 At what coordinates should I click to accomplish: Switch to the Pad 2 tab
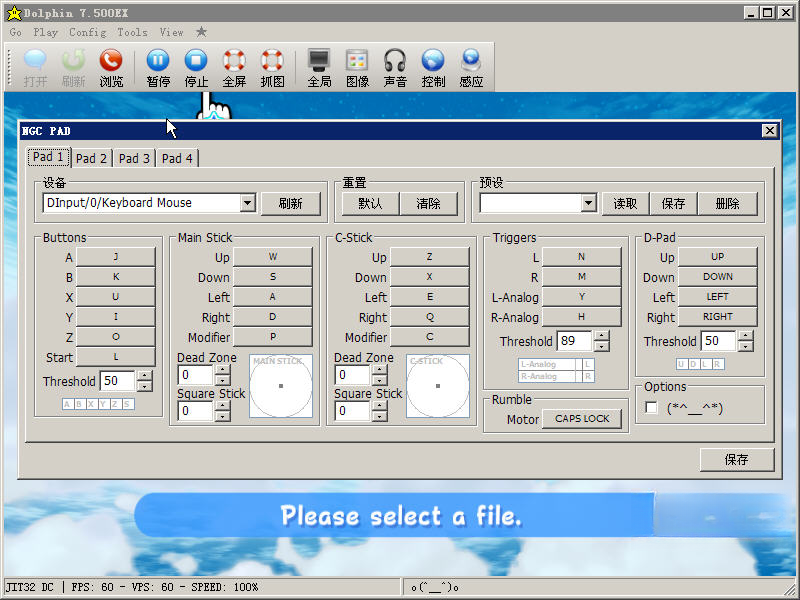coord(91,158)
